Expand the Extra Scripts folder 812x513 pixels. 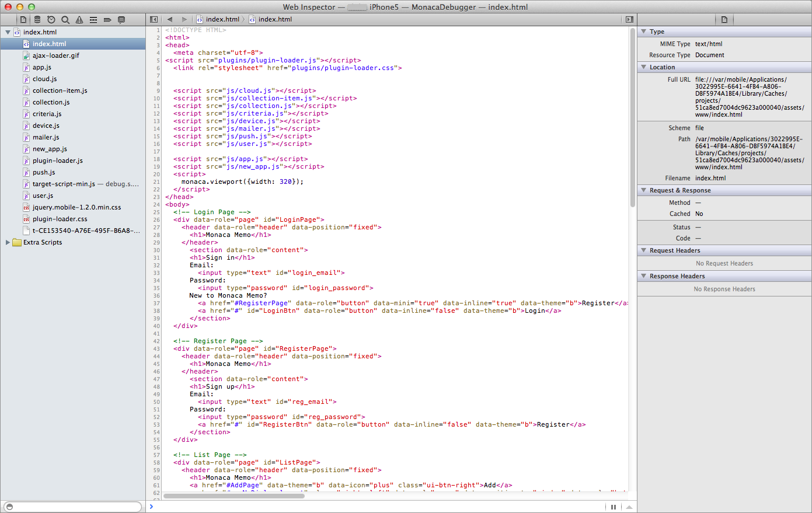(8, 242)
